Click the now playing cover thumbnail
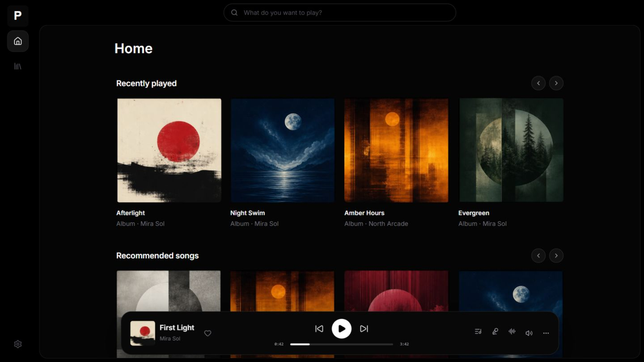Image resolution: width=644 pixels, height=362 pixels. point(143,333)
